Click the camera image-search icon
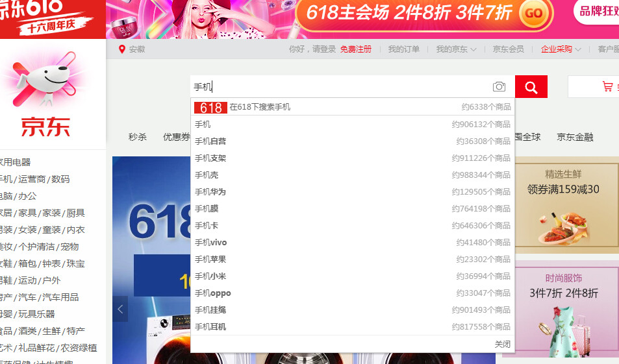Viewport: 619px width, 364px height. point(499,87)
